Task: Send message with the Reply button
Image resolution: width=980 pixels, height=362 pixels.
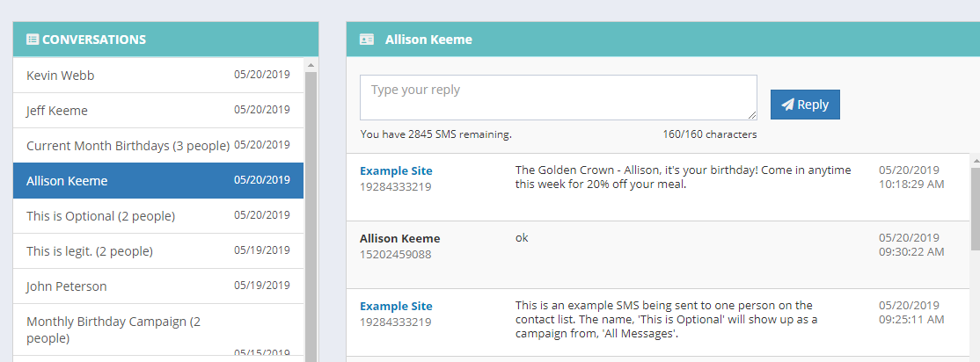Action: tap(805, 105)
